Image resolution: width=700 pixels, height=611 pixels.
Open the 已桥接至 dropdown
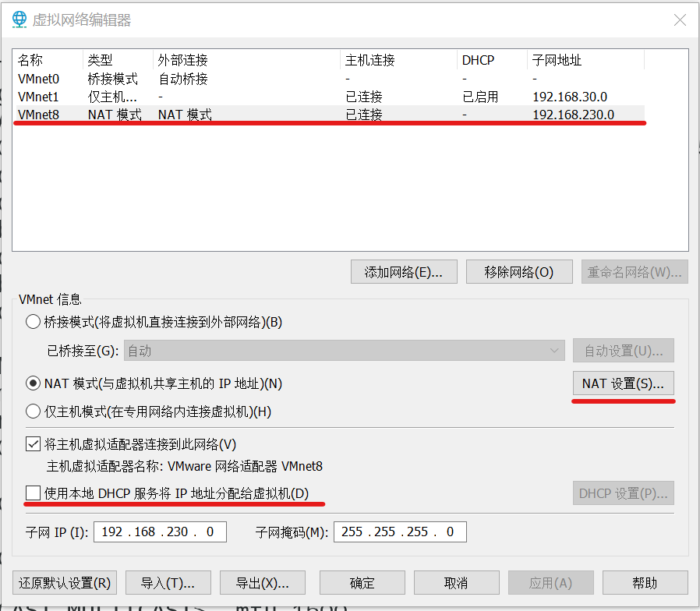345,351
